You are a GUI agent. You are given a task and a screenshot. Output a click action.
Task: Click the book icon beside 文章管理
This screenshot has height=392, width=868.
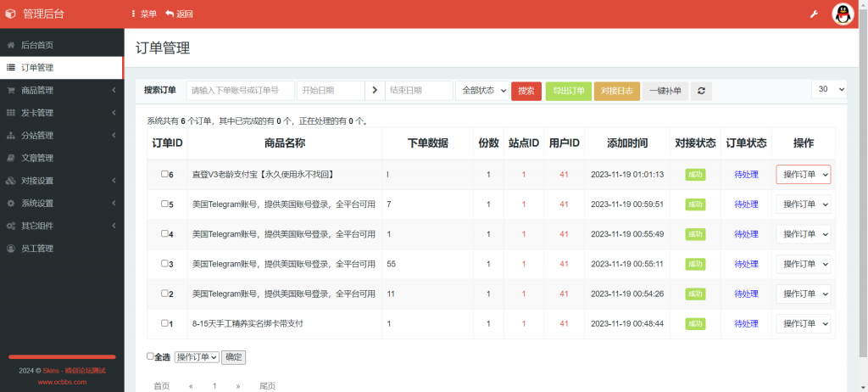[x=10, y=158]
